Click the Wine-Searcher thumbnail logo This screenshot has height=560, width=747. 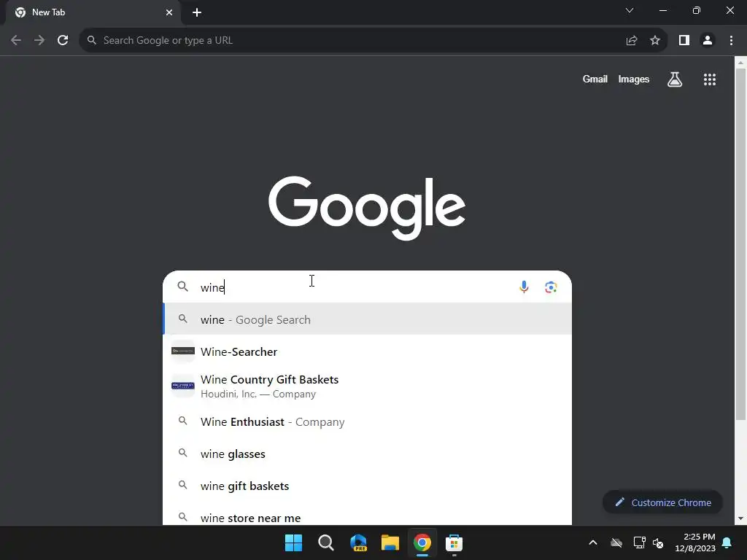click(183, 351)
